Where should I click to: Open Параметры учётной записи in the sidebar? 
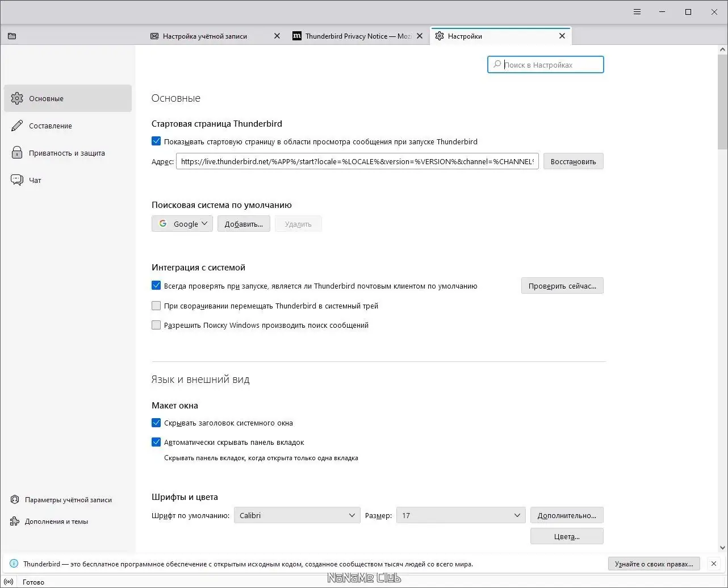(x=61, y=500)
